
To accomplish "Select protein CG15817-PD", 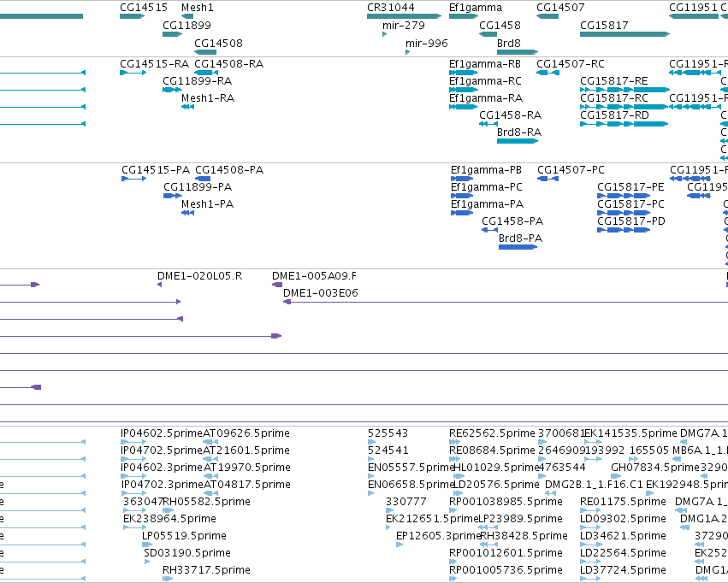I will 624,230.
